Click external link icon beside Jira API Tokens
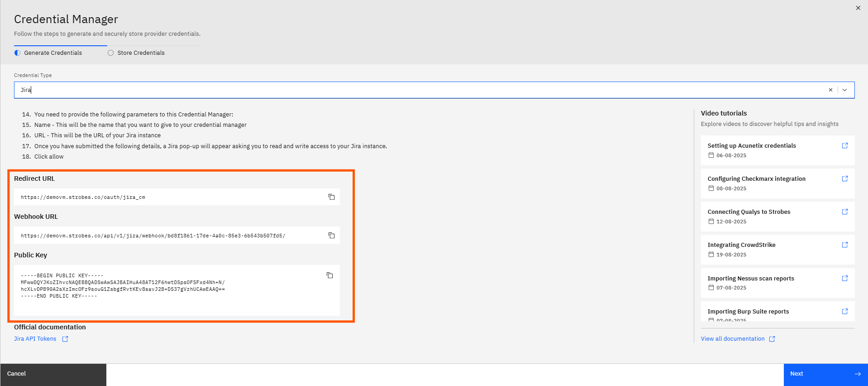868x386 pixels. click(x=65, y=339)
